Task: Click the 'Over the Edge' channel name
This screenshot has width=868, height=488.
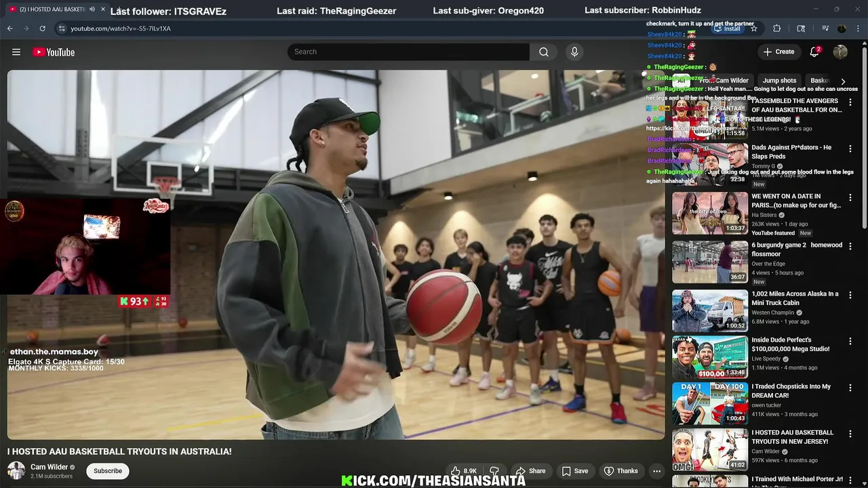Action: pos(768,264)
